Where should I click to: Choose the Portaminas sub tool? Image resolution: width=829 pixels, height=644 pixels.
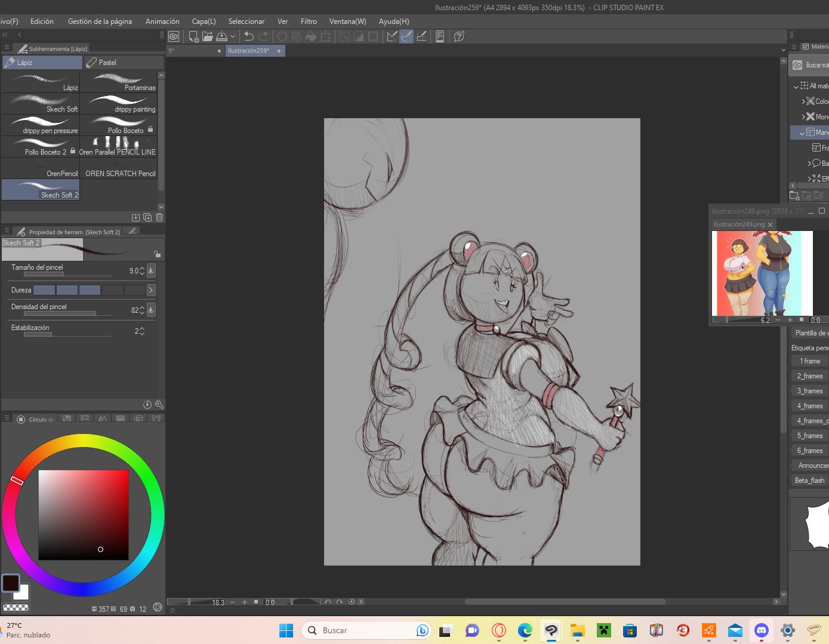pos(118,82)
